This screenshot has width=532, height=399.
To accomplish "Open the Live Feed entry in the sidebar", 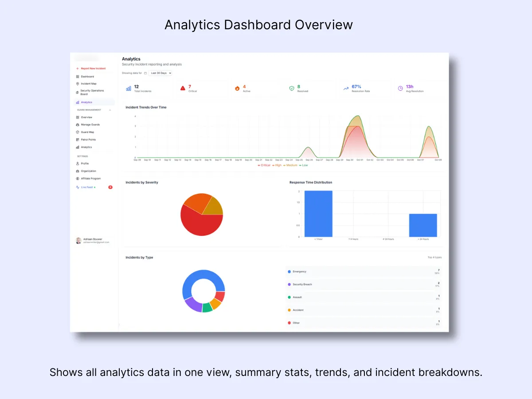I will (x=84, y=187).
